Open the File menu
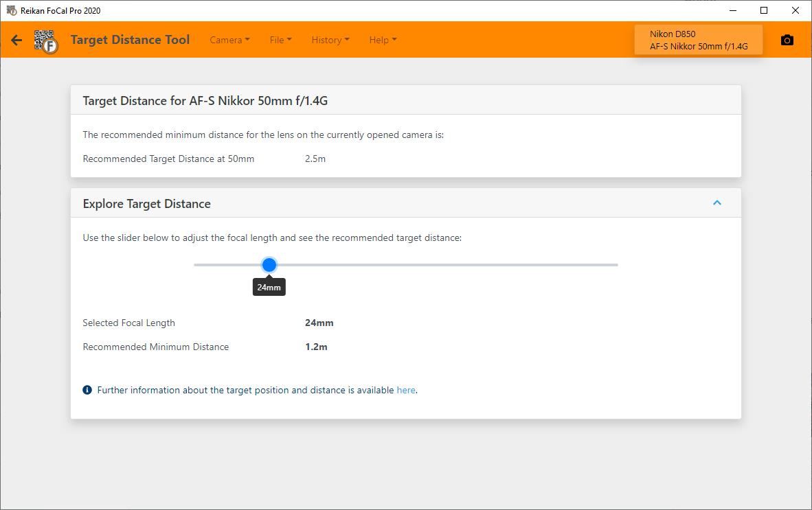This screenshot has height=510, width=812. [x=281, y=40]
